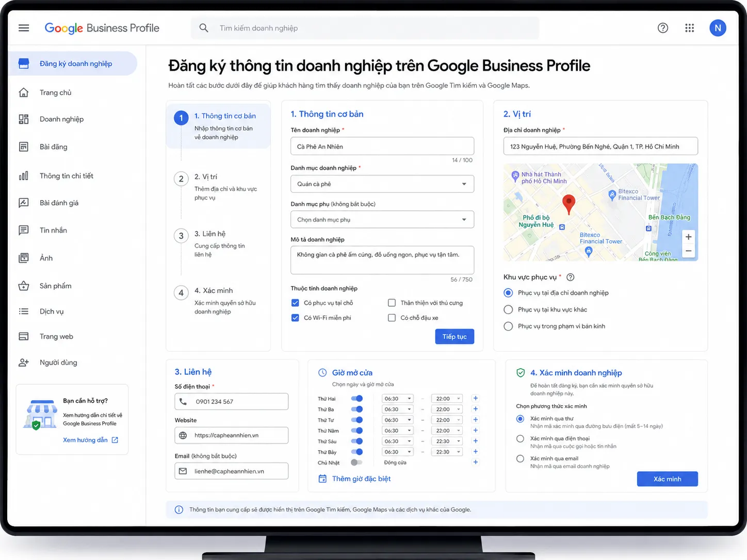The image size is (747, 560).
Task: Click step 3 circle in stepper
Action: 181,236
